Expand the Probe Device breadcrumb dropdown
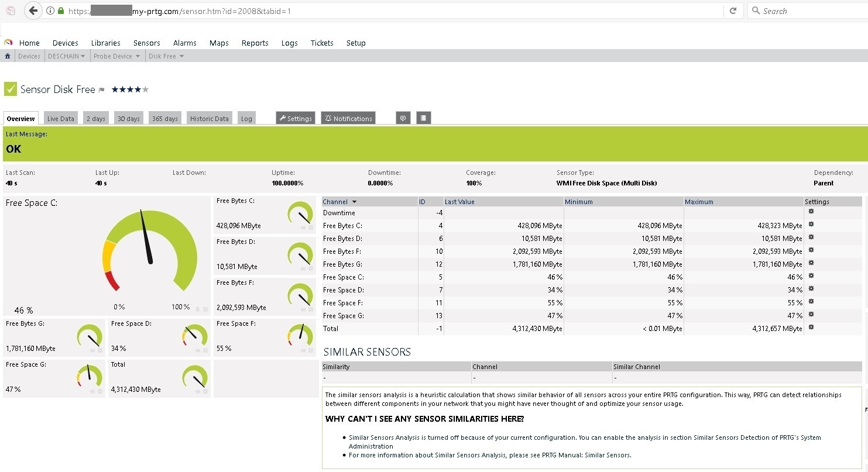 click(x=138, y=56)
